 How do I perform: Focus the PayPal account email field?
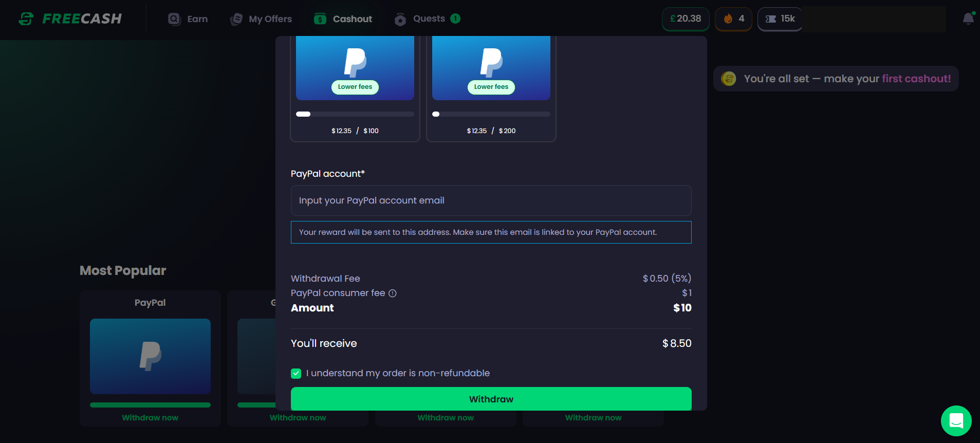[491, 200]
